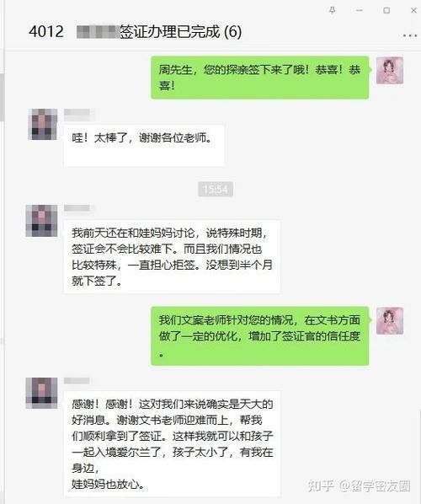Open the three-dot chat info menu

(x=410, y=35)
